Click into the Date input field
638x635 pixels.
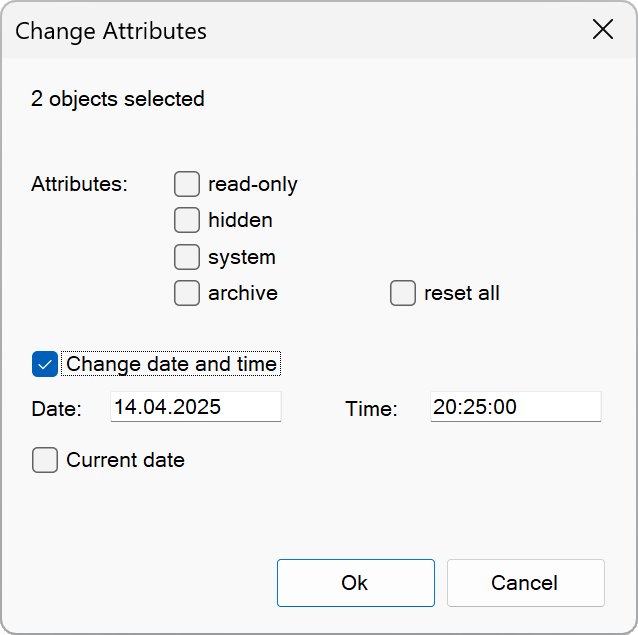(195, 407)
